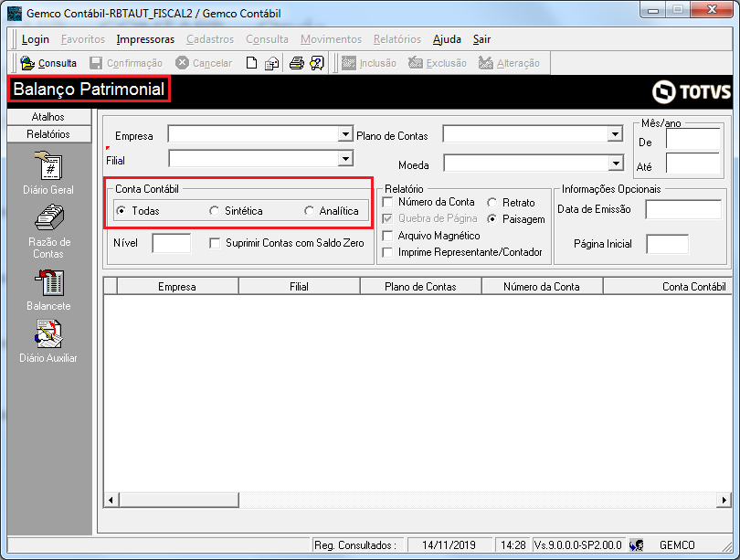The width and height of the screenshot is (740, 560).
Task: Open the Impressoras menu
Action: tap(145, 39)
